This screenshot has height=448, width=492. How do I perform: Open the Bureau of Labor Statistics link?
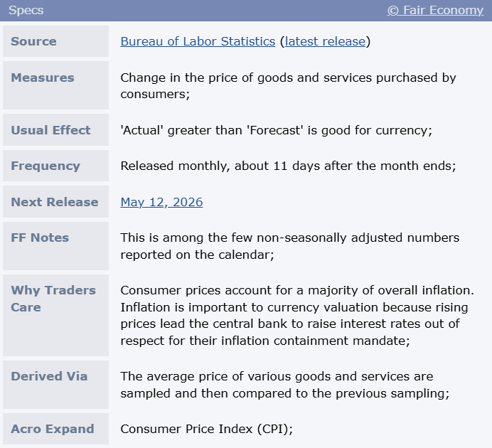[x=198, y=41]
